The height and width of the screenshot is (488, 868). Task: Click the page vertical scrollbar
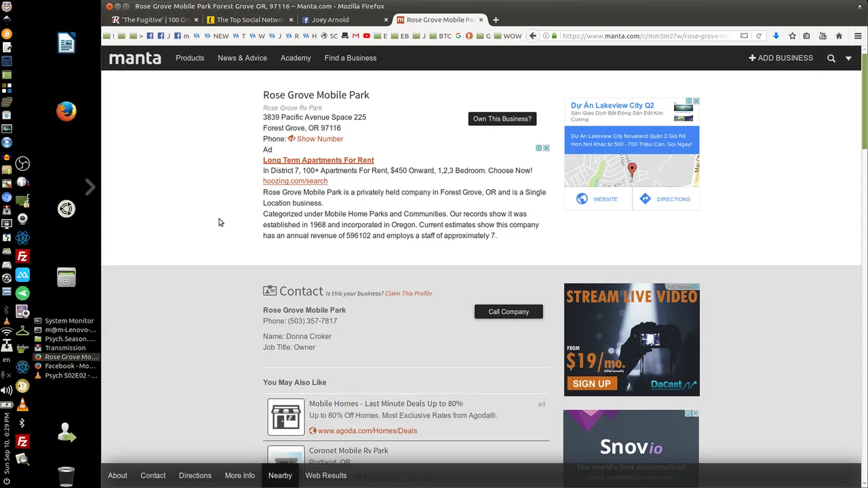point(865,102)
